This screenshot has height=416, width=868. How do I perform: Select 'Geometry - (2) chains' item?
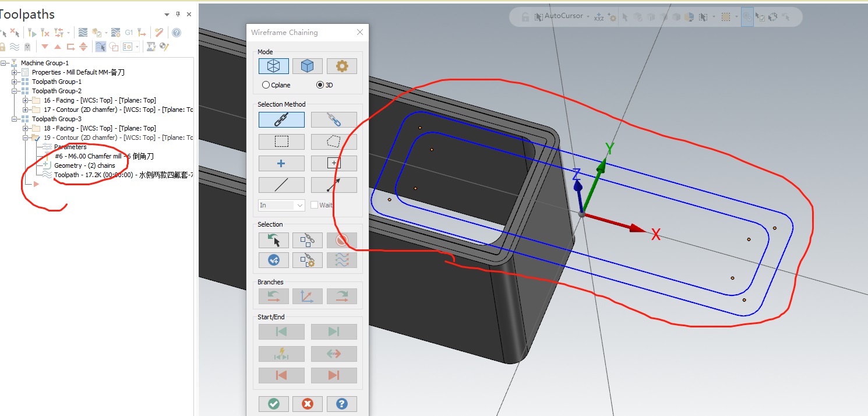tap(84, 165)
